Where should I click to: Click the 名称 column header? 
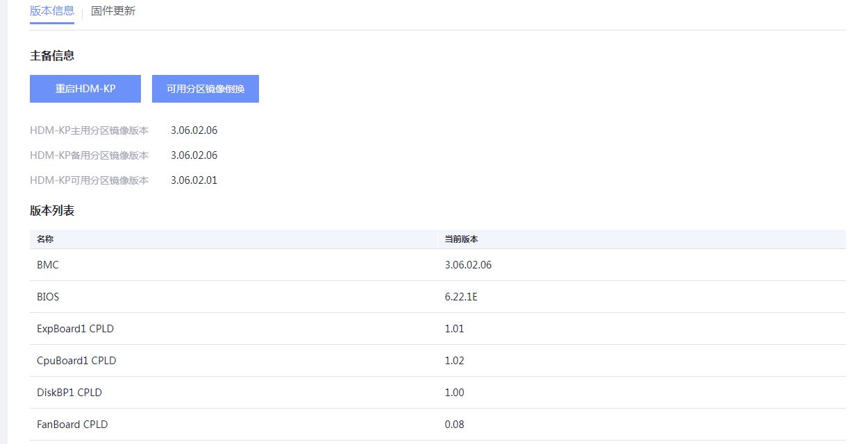[x=45, y=239]
